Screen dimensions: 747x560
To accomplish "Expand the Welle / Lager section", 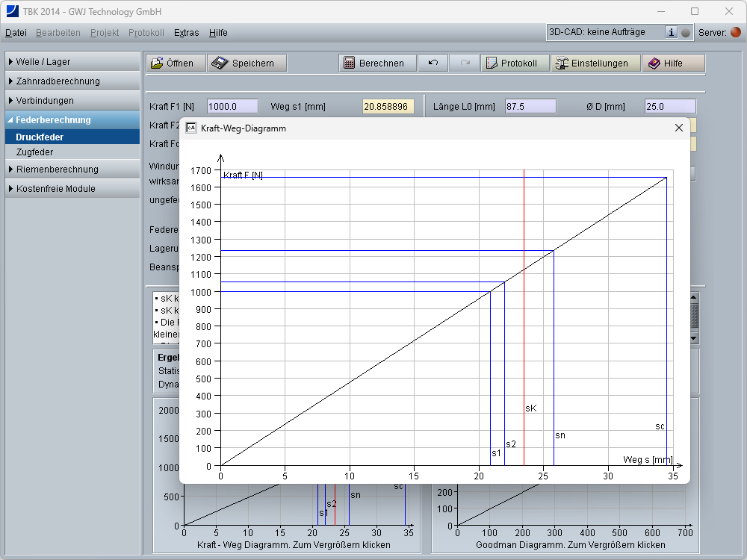I will [x=72, y=62].
